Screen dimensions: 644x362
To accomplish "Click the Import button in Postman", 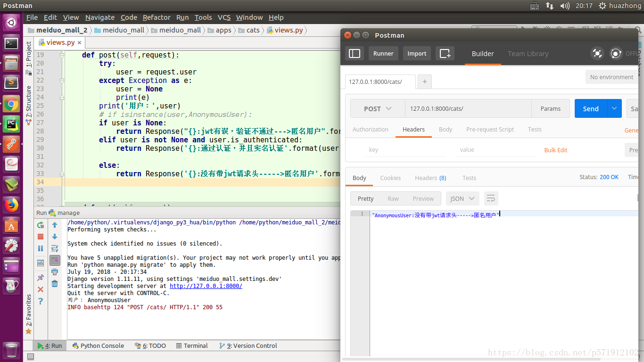I will (x=417, y=53).
